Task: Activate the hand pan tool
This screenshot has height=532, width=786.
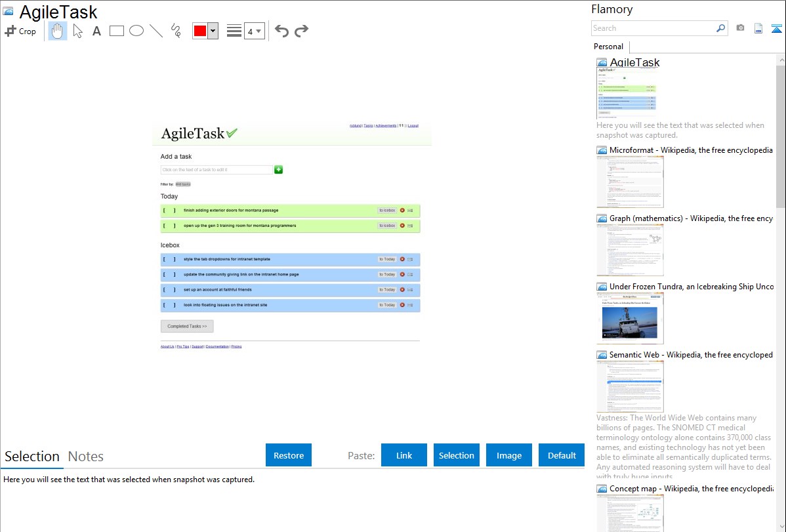Action: (57, 31)
